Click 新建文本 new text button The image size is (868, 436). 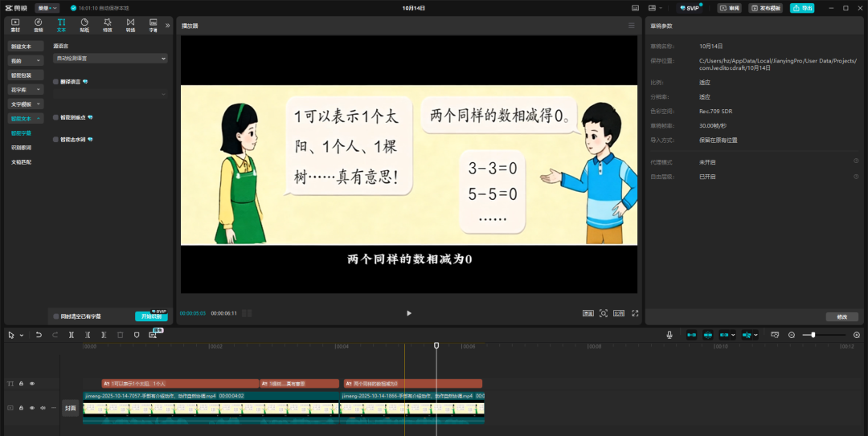coord(26,47)
